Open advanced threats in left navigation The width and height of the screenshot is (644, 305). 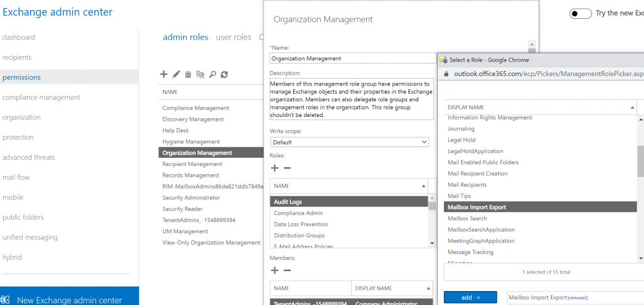(28, 157)
